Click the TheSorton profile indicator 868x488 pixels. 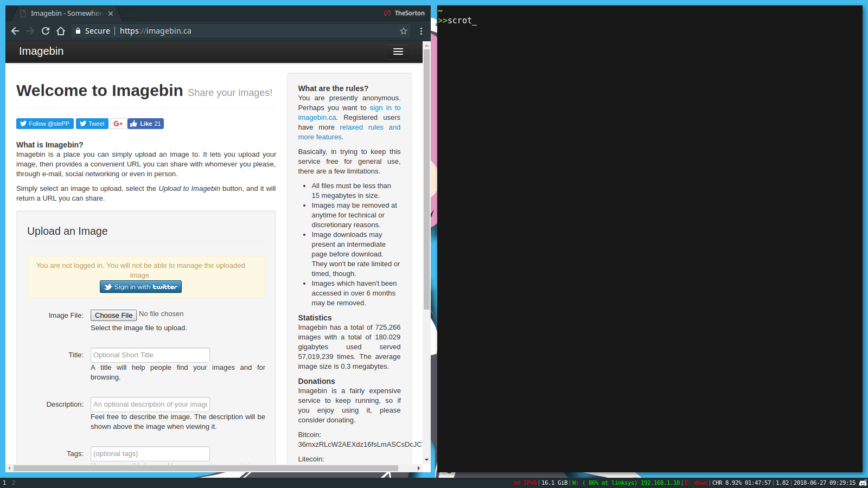[x=404, y=13]
